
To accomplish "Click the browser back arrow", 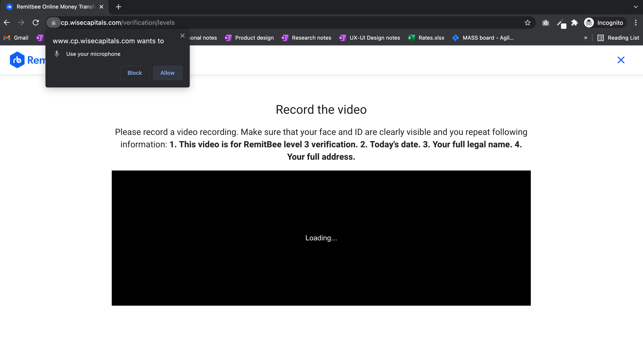I will click(7, 23).
